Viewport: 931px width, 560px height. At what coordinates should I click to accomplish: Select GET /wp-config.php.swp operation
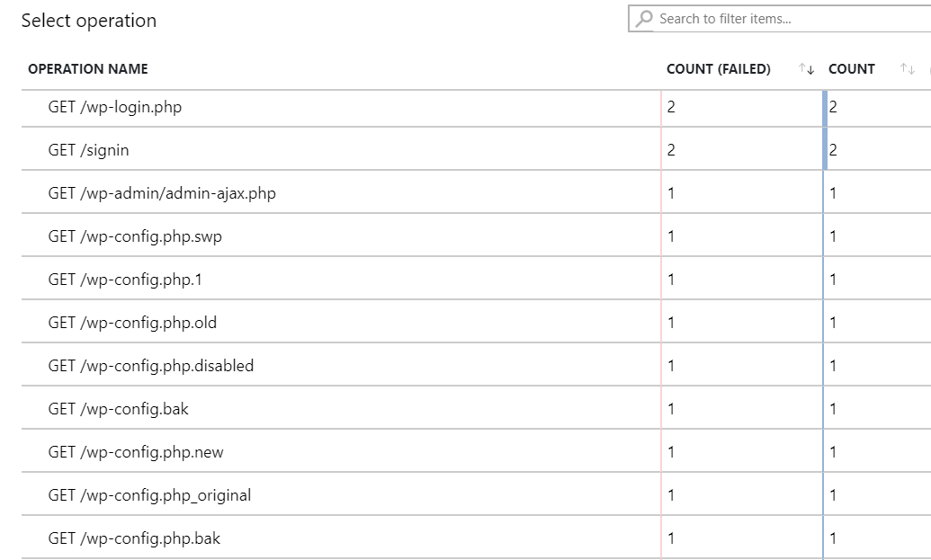(476, 236)
